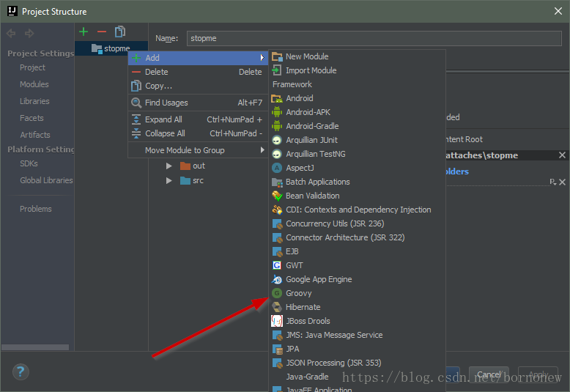Click the Groovy icon

point(277,293)
